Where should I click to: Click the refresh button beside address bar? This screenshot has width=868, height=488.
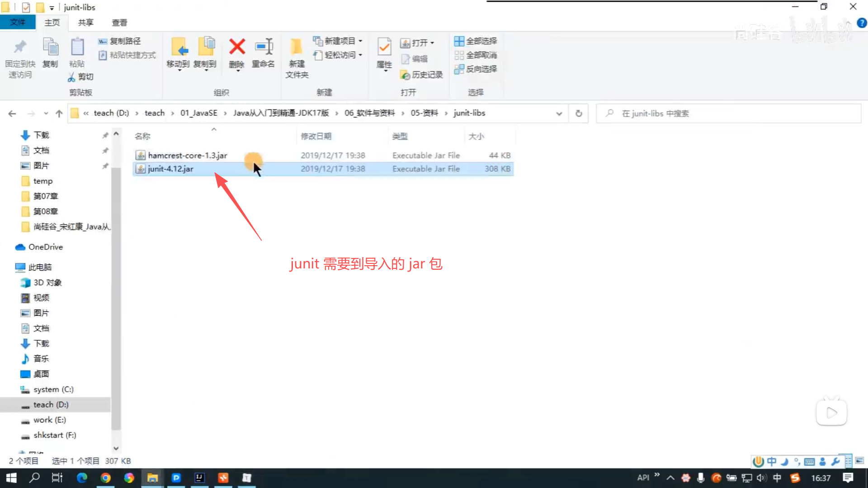pos(579,113)
